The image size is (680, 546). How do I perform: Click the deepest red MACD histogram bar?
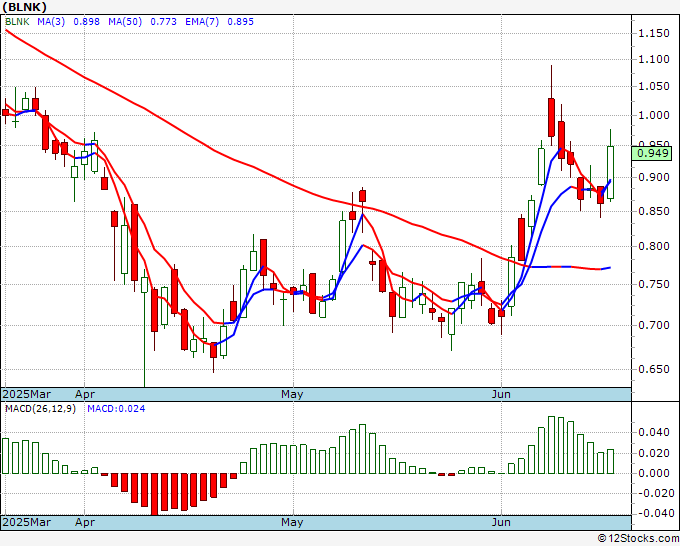click(x=154, y=494)
